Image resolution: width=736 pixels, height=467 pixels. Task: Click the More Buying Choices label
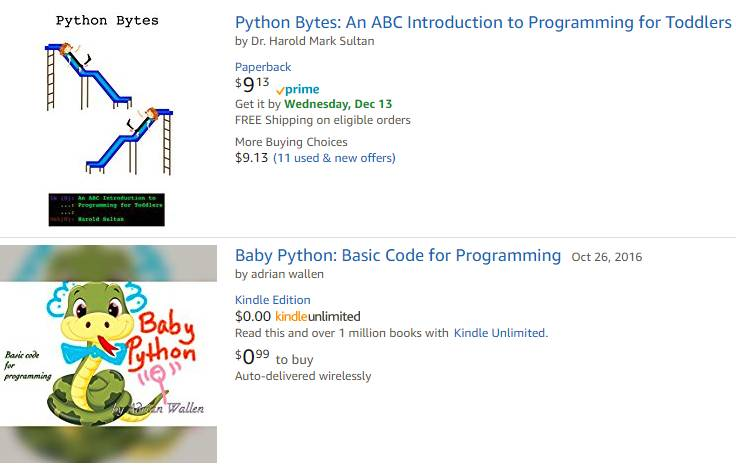[291, 142]
